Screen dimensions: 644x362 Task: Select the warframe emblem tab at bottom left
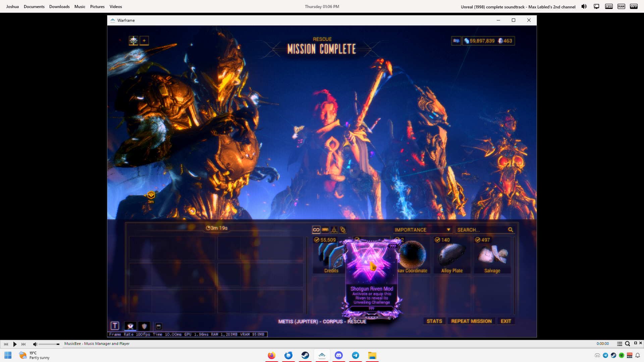[x=130, y=326]
